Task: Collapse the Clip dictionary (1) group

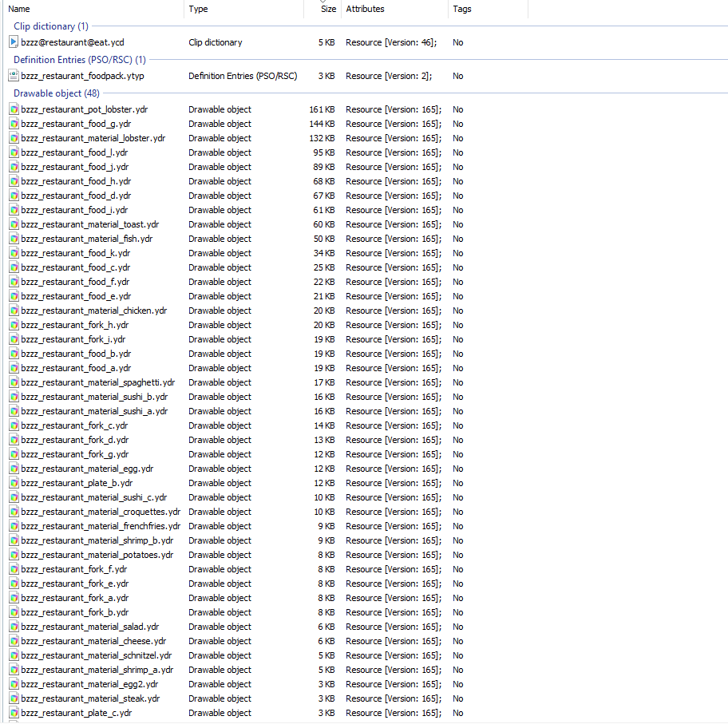Action: tap(51, 26)
